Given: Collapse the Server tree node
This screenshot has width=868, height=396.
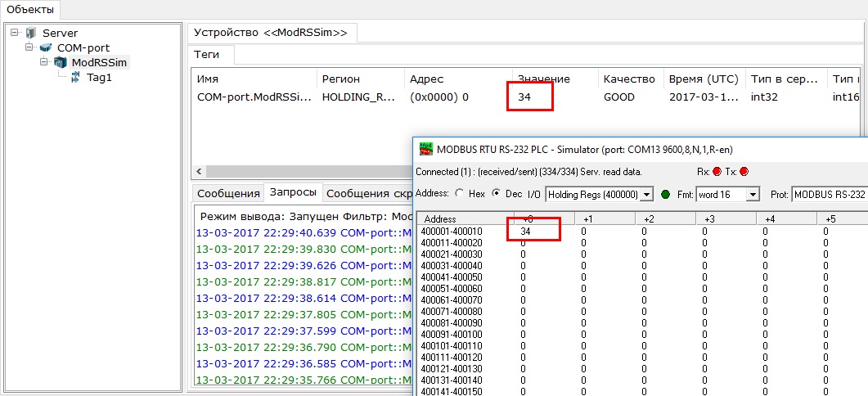Looking at the screenshot, I should pyautogui.click(x=15, y=33).
